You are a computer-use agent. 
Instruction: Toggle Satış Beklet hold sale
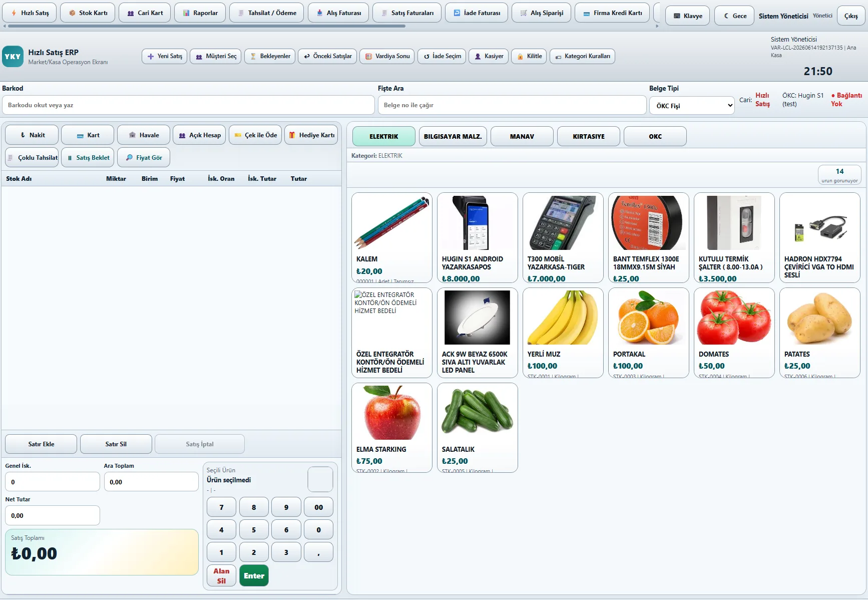[88, 158]
